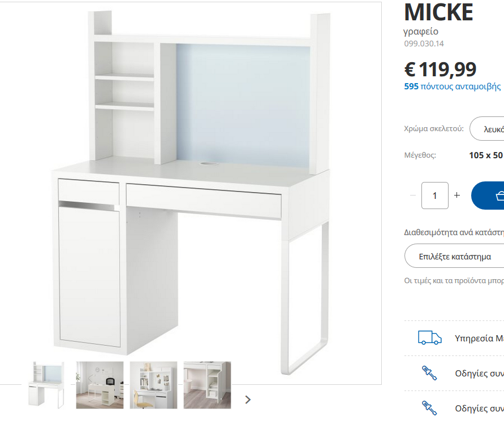Image resolution: width=504 pixels, height=421 pixels.
Task: Click the basket icon on blue button
Action: tap(500, 196)
